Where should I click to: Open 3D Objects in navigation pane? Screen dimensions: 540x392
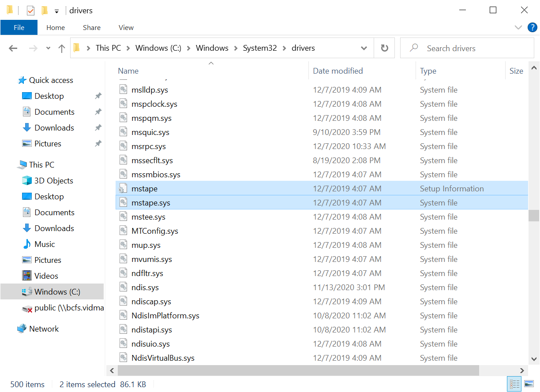coord(53,181)
